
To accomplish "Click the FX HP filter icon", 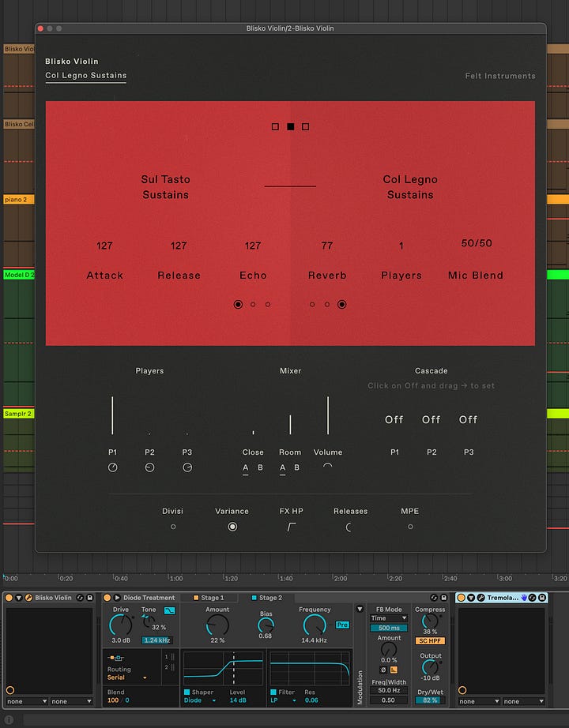I will point(291,527).
